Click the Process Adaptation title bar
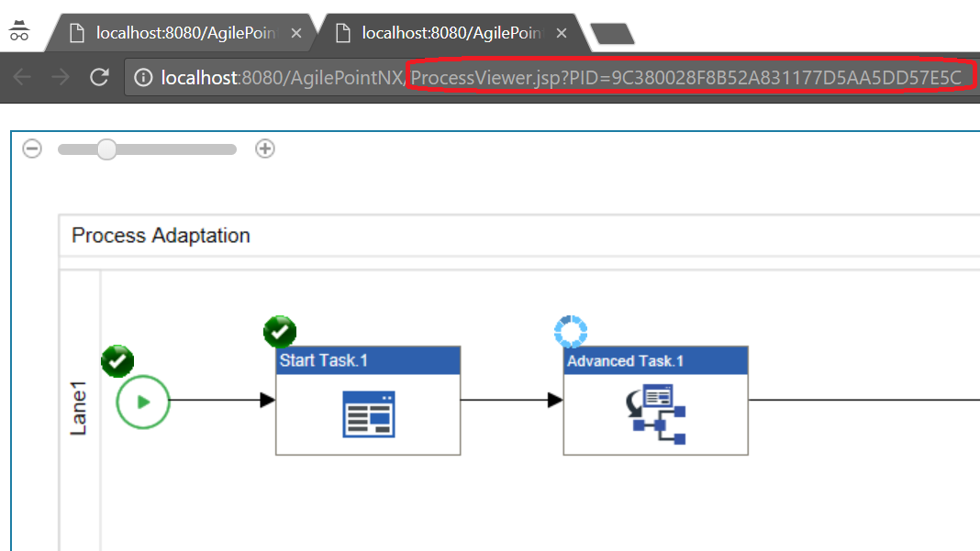Screen dimensions: 980x551 [160, 236]
